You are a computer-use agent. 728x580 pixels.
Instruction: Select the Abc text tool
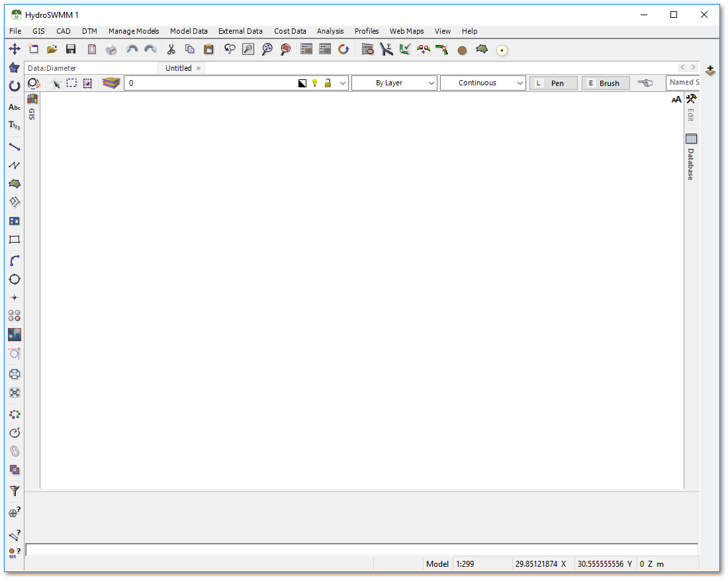[x=15, y=107]
